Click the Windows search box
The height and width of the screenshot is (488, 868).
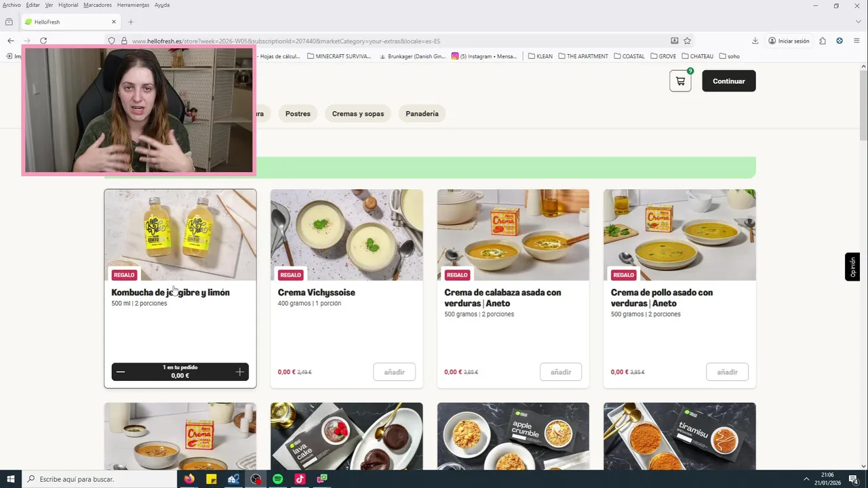100,479
